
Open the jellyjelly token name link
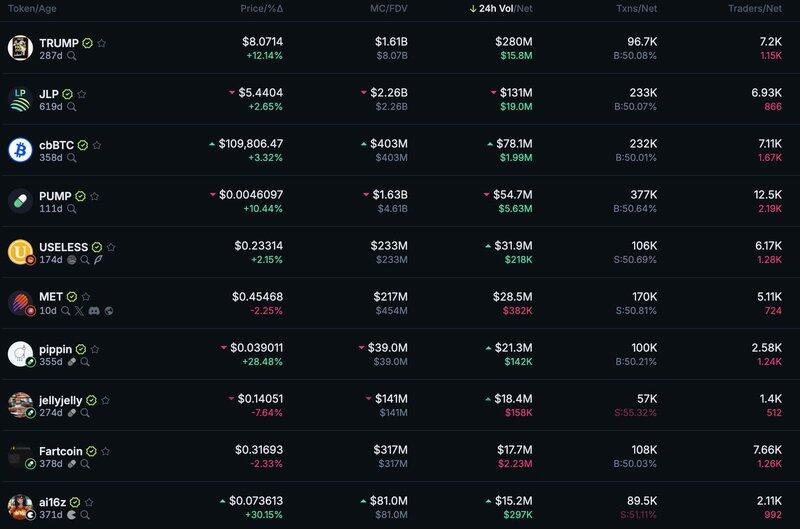[60, 400]
